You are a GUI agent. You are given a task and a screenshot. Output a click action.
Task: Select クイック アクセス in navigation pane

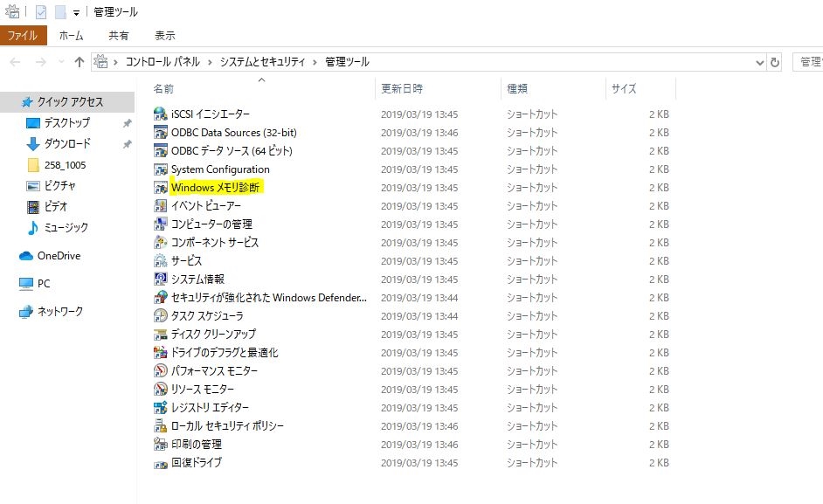click(69, 102)
